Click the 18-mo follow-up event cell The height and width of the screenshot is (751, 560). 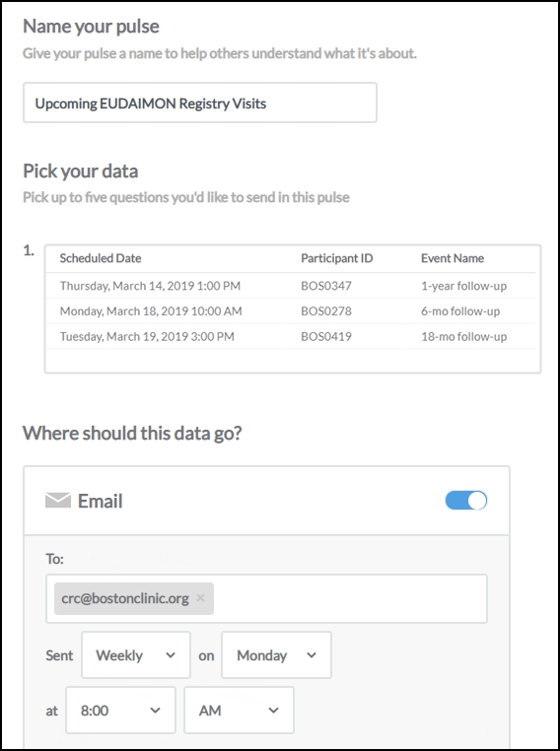click(x=463, y=336)
